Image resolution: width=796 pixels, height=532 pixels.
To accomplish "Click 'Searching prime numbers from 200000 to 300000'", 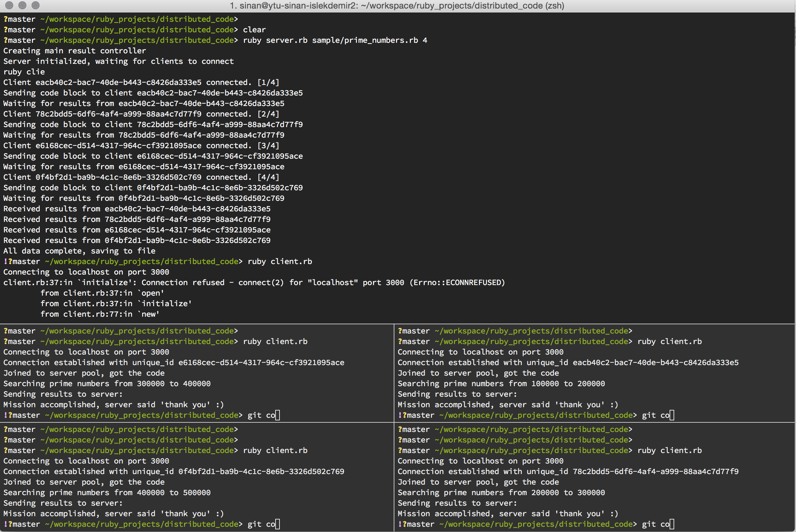I will point(501,492).
